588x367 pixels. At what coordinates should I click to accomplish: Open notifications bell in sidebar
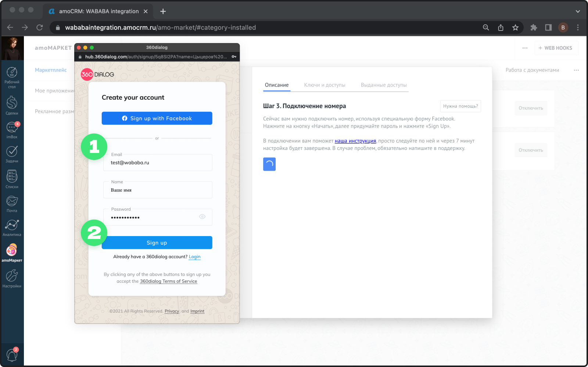tap(12, 355)
